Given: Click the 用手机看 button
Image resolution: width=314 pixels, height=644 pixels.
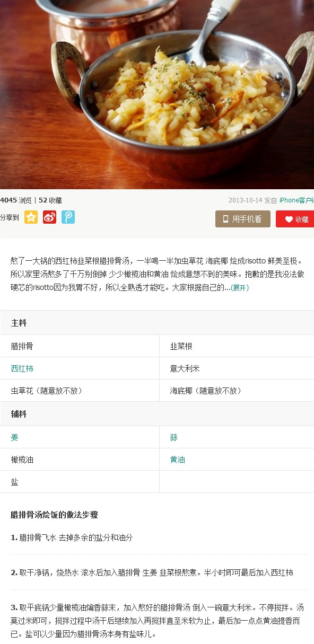Looking at the screenshot, I should pos(243,219).
